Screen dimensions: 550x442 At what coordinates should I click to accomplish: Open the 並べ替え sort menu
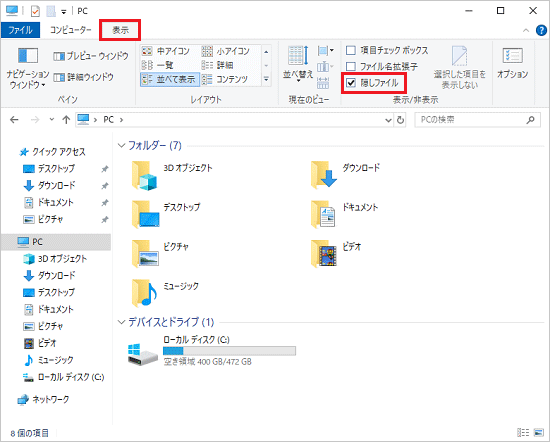click(x=298, y=64)
